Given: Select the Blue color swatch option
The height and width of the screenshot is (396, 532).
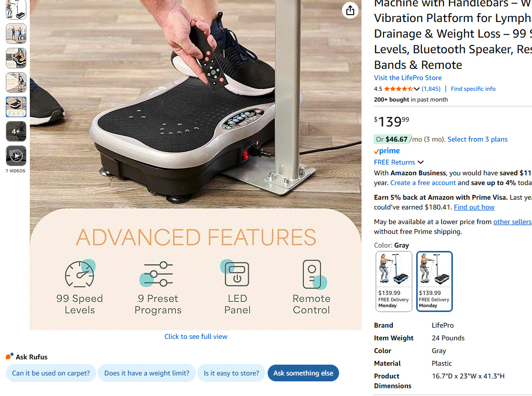Looking at the screenshot, I should [394, 281].
